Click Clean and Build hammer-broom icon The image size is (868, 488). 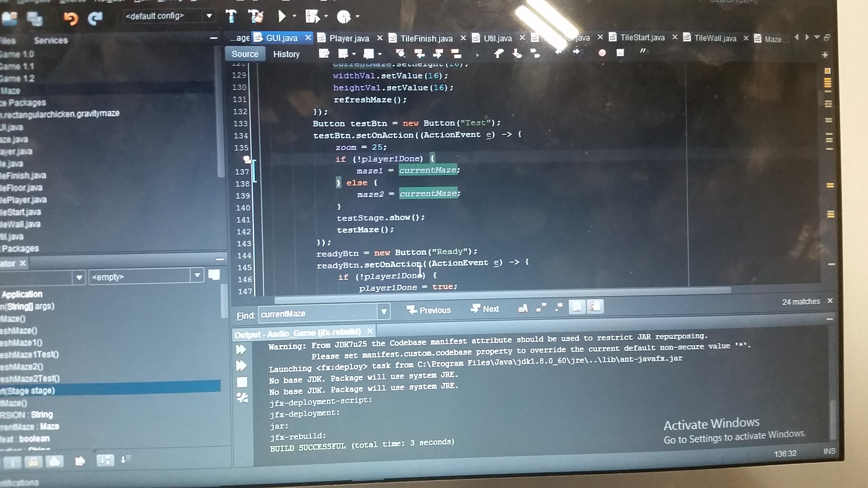(x=255, y=16)
